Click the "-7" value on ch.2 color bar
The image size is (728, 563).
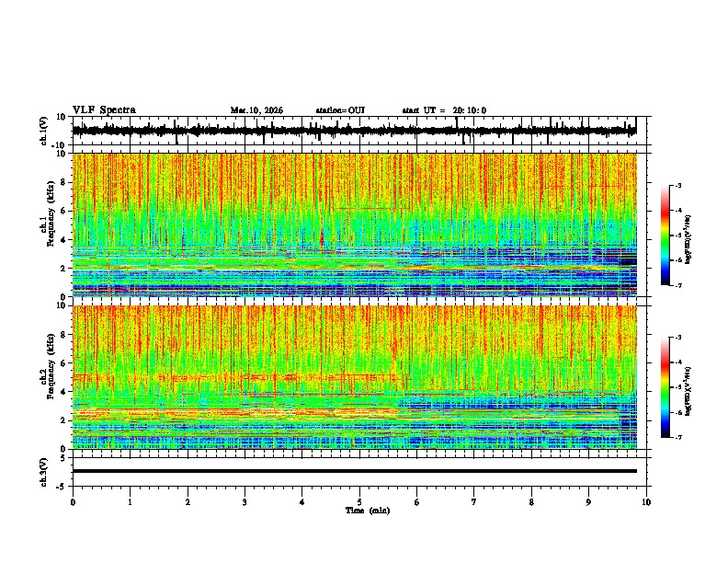pos(677,437)
